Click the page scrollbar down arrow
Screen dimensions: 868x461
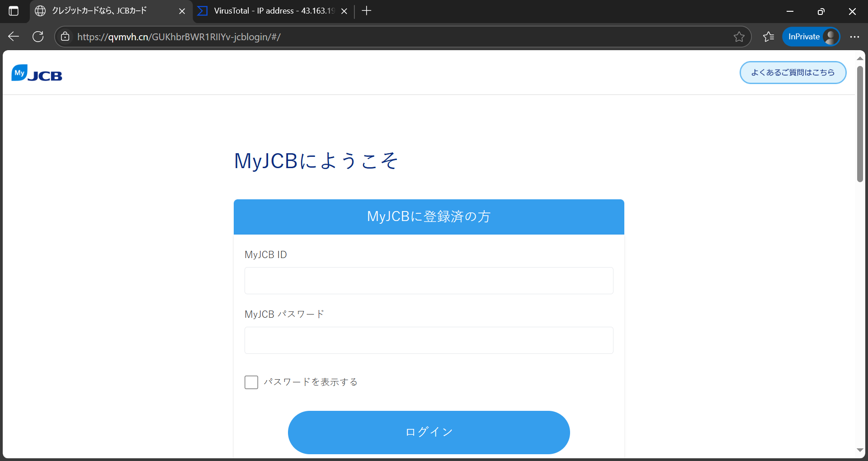(x=860, y=450)
